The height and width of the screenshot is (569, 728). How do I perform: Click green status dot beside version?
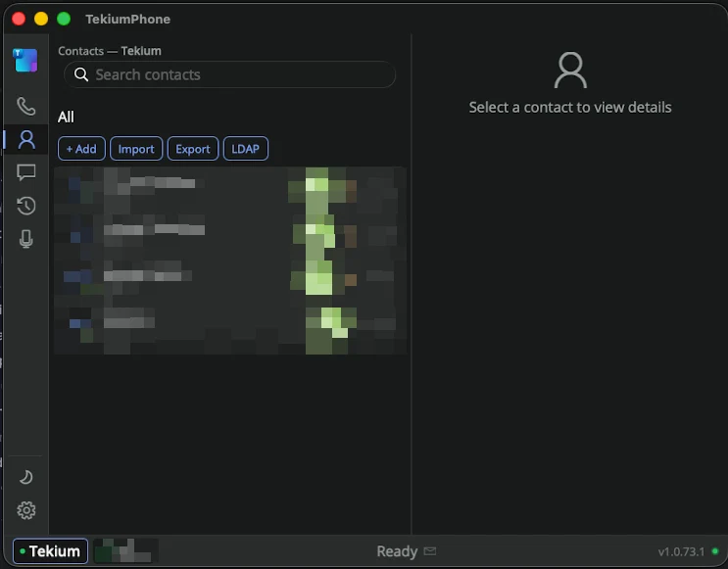click(715, 551)
